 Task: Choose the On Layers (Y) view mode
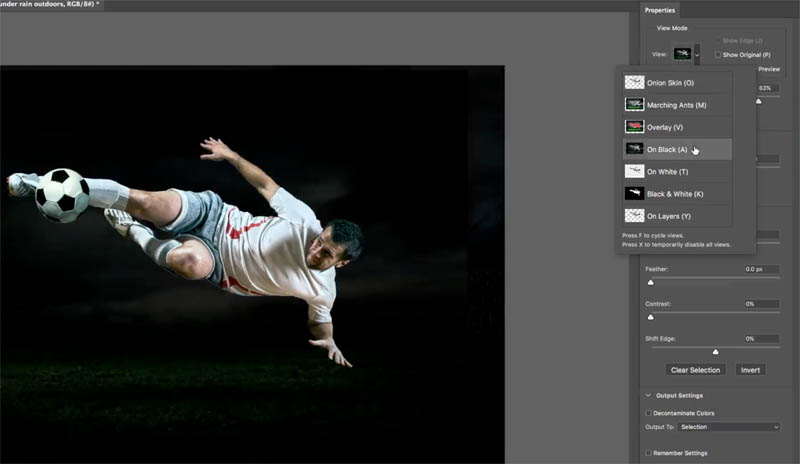pyautogui.click(x=678, y=216)
